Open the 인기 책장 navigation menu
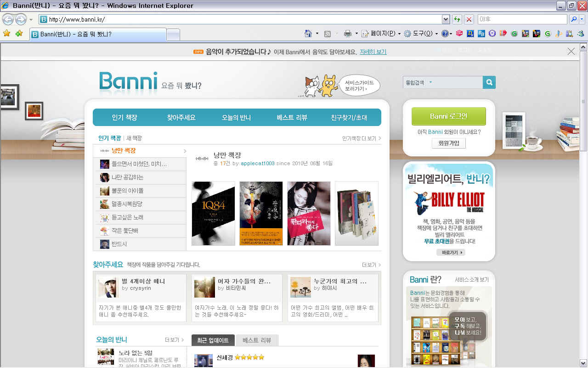588x368 pixels. tap(124, 117)
